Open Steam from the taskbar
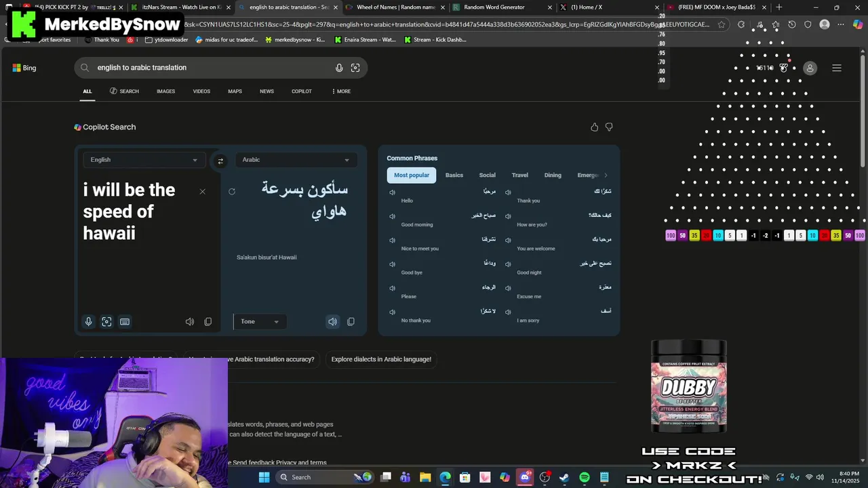This screenshot has width=868, height=488. point(564,478)
